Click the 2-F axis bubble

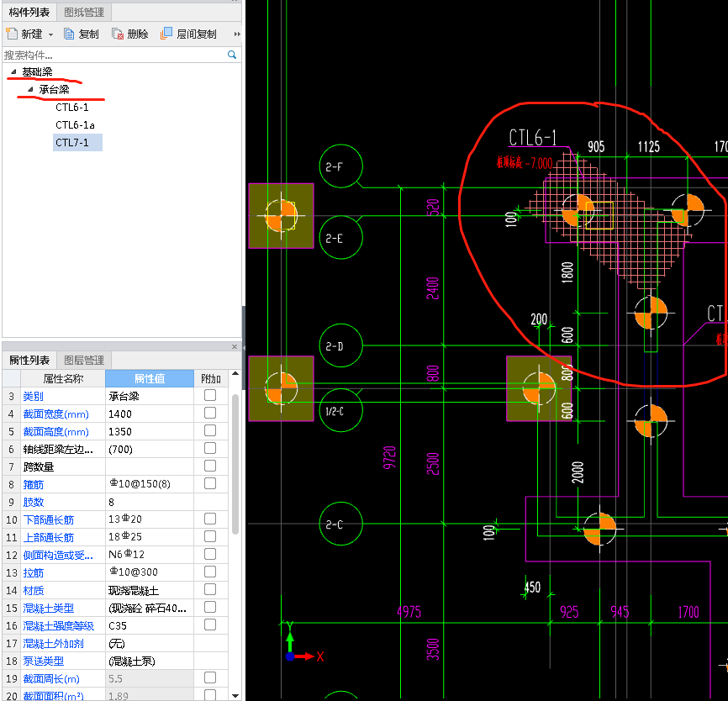click(340, 166)
